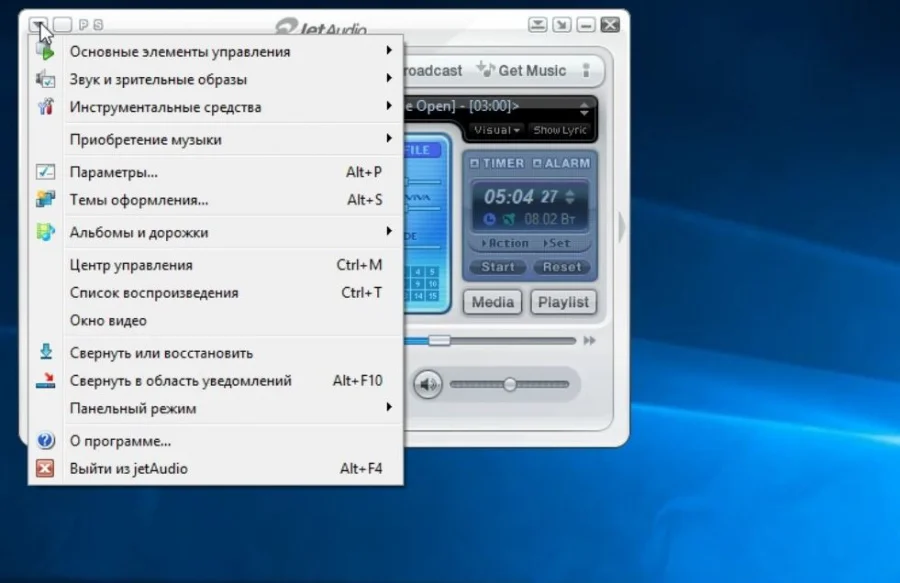Click the question-mark icon beside О программе
Screen dimensions: 900x583
pyautogui.click(x=45, y=441)
